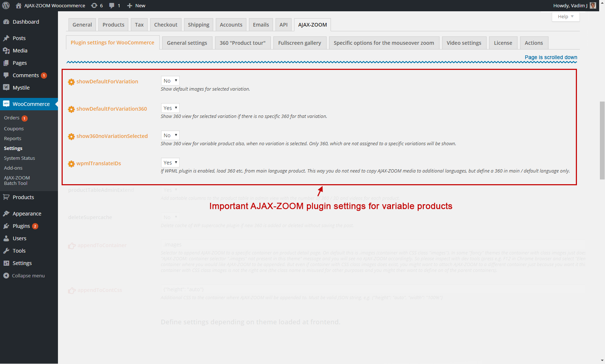Click wpmlTranslateIDs setting label
605x364 pixels.
point(99,163)
